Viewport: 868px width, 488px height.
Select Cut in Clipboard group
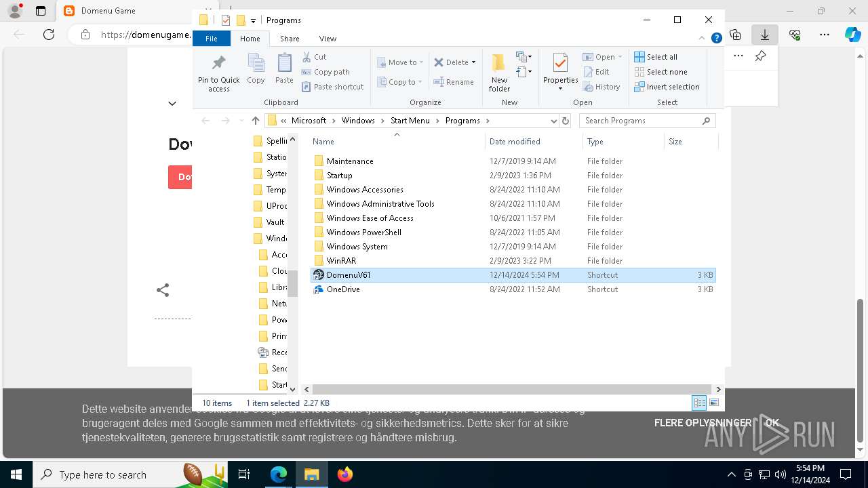tap(314, 57)
